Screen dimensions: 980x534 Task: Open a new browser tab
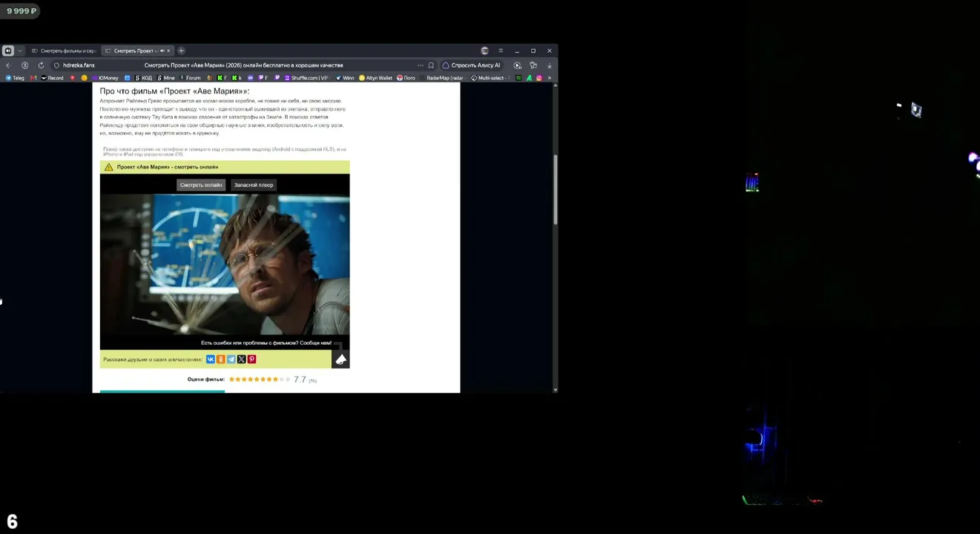click(181, 50)
